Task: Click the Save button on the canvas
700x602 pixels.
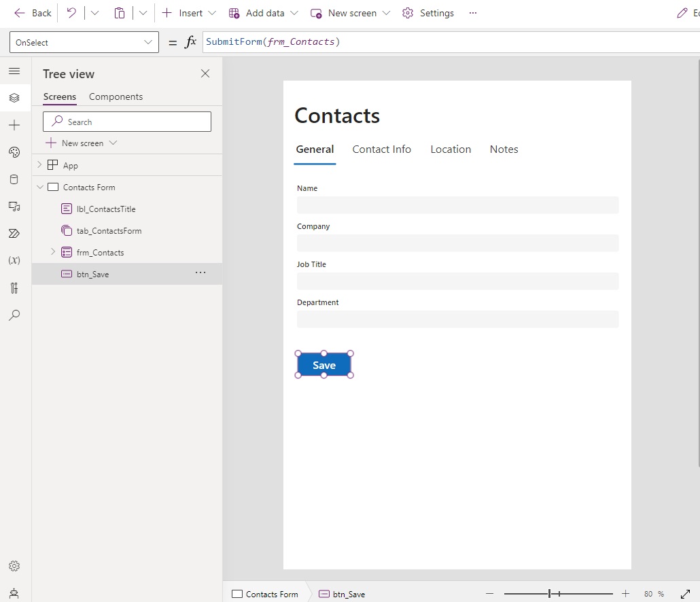Action: pos(324,365)
